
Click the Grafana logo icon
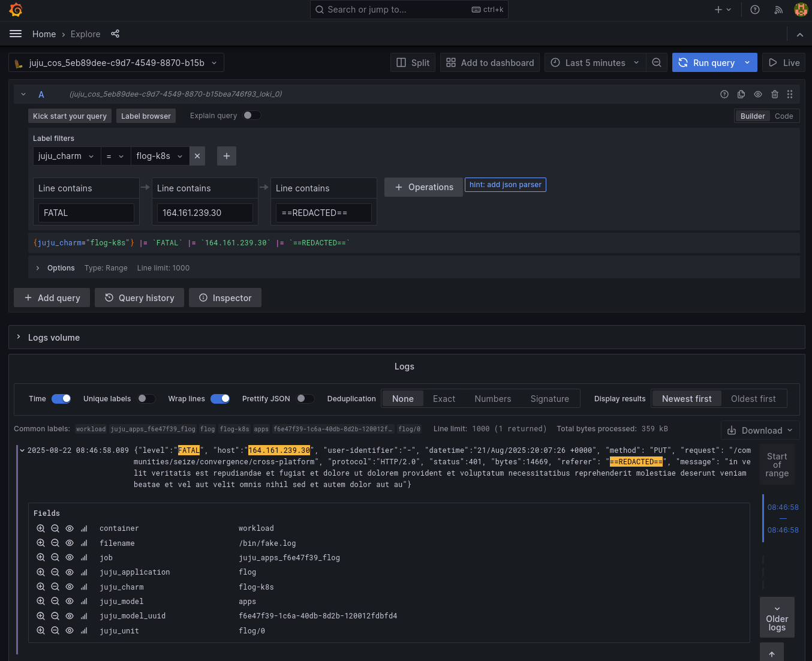16,10
